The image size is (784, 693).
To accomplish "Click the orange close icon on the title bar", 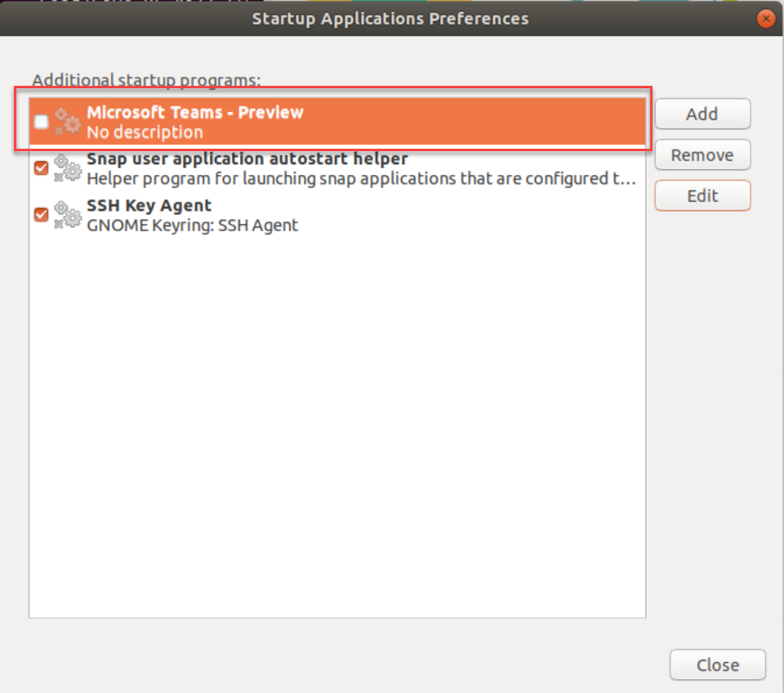I will (764, 18).
